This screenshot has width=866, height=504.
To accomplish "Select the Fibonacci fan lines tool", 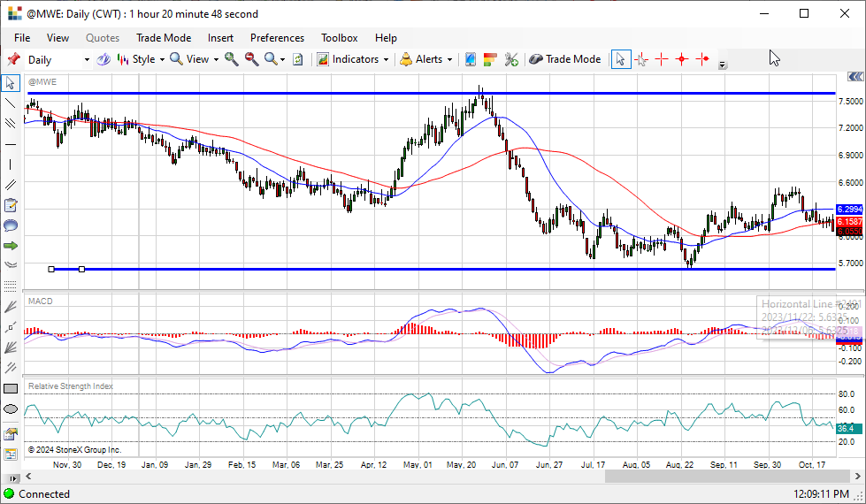I will pyautogui.click(x=10, y=307).
